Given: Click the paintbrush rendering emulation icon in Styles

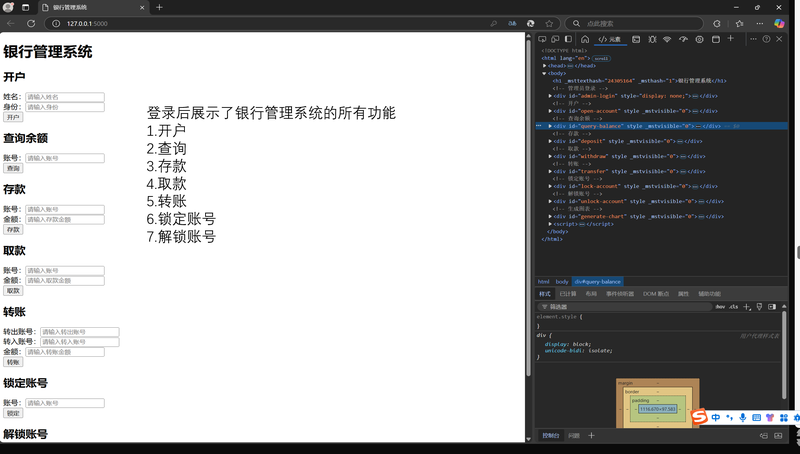Looking at the screenshot, I should tap(759, 307).
